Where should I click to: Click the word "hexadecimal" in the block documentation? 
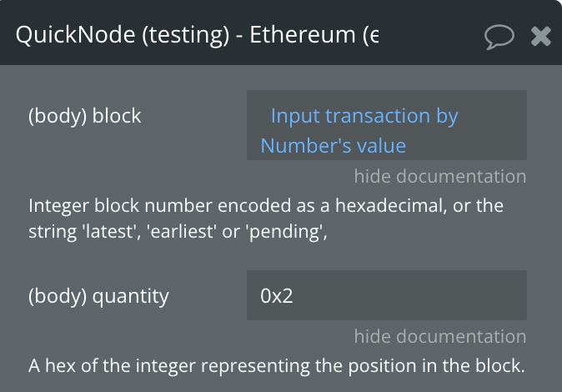[391, 206]
